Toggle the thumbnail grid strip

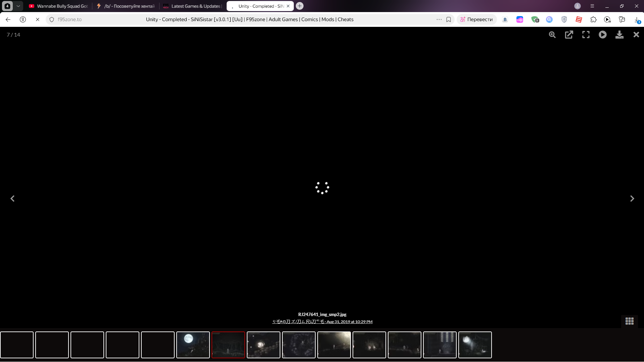coord(630,321)
